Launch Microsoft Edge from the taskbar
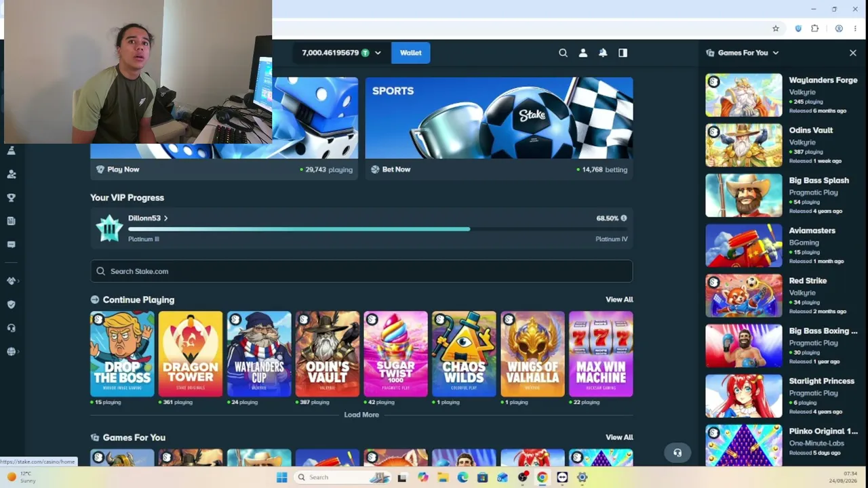 pyautogui.click(x=462, y=477)
